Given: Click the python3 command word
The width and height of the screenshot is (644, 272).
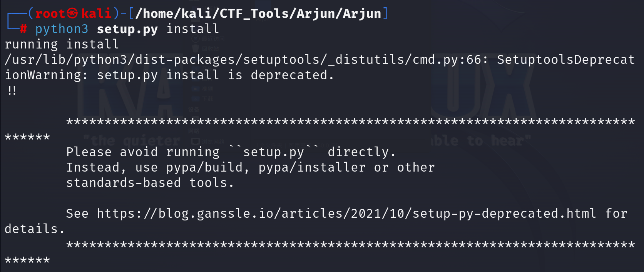Looking at the screenshot, I should (x=62, y=29).
